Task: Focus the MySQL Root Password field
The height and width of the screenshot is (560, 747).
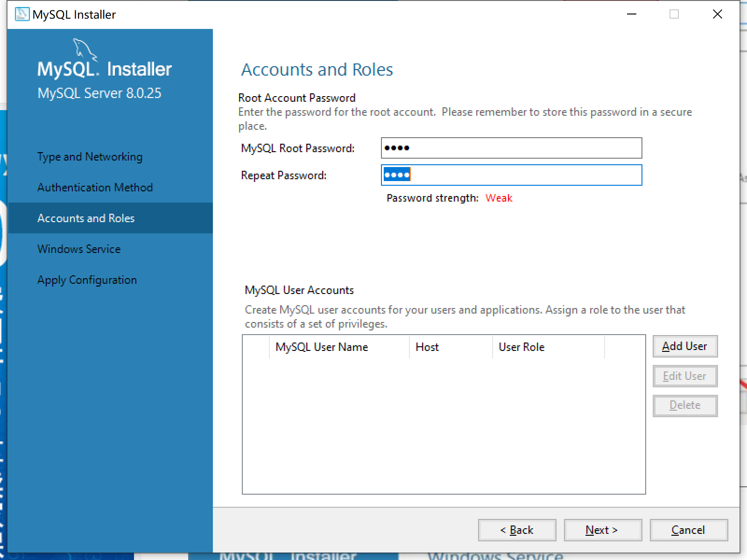Action: point(511,148)
